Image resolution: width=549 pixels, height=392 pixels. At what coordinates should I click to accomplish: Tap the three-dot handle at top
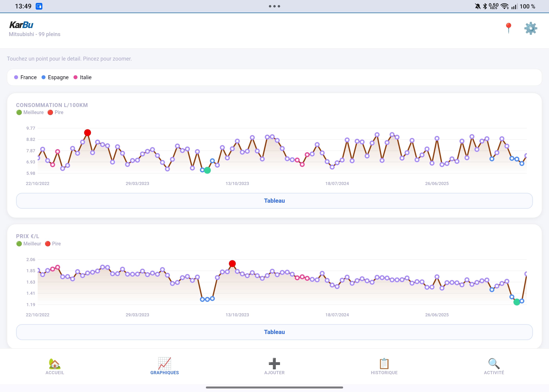pyautogui.click(x=274, y=6)
